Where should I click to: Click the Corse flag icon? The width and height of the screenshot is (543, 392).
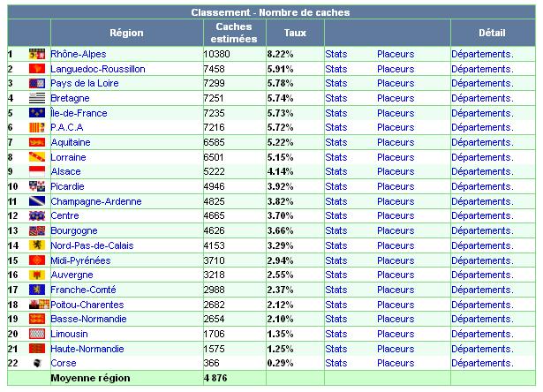tap(37, 363)
